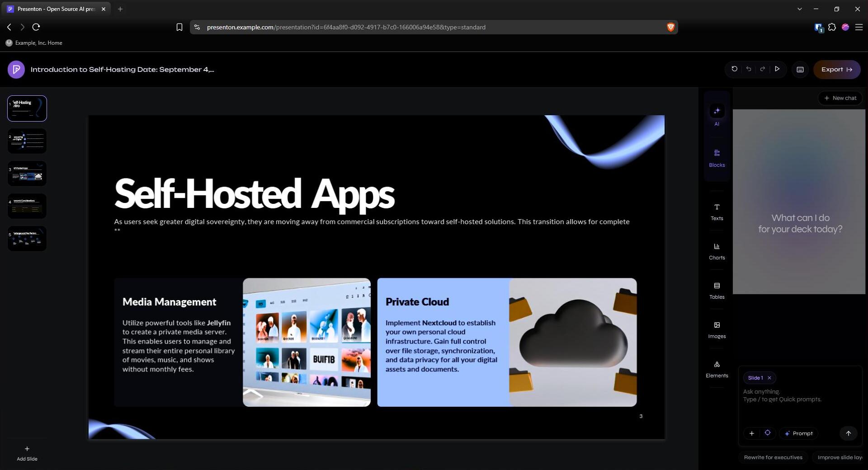Start the presentation with the play icon

777,69
